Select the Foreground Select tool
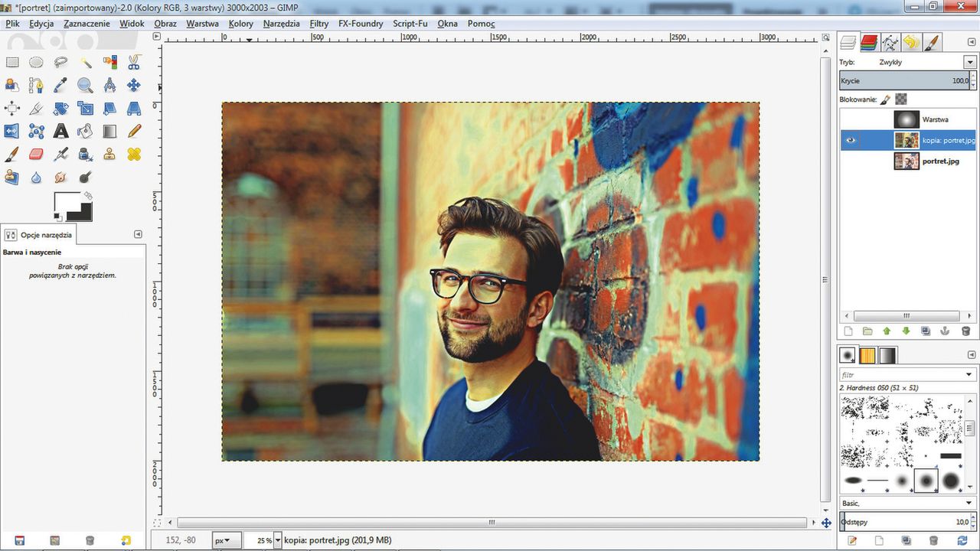980x551 pixels. click(x=11, y=85)
